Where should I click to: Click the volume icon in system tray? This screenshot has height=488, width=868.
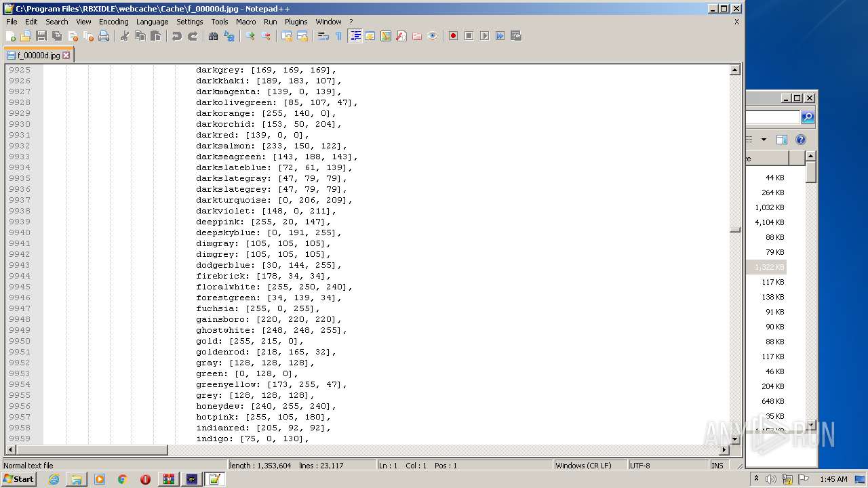(x=771, y=479)
